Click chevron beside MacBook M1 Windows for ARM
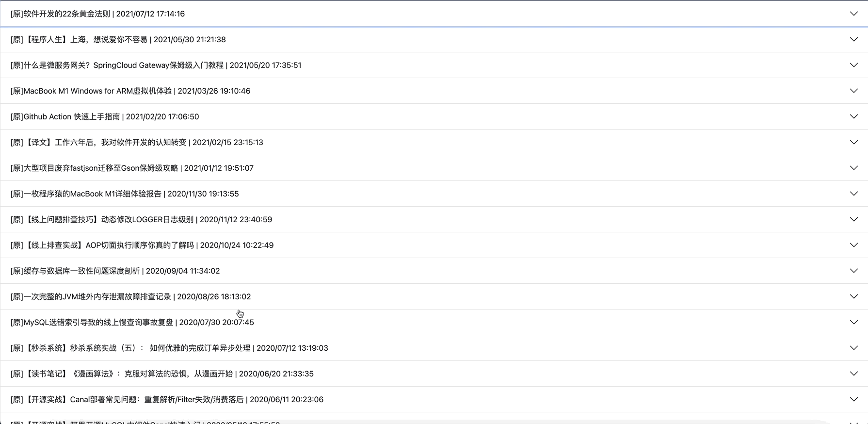The height and width of the screenshot is (424, 868). [853, 91]
